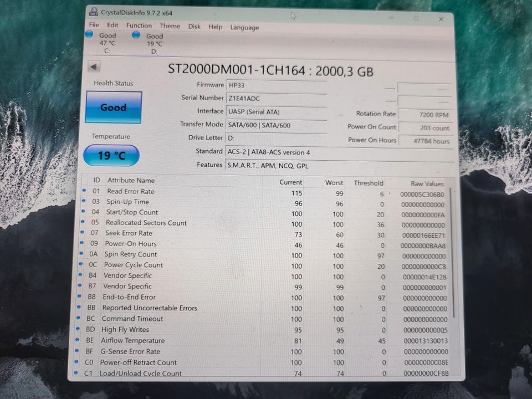The image size is (532, 399).
Task: Click the Worst column header
Action: 334,182
